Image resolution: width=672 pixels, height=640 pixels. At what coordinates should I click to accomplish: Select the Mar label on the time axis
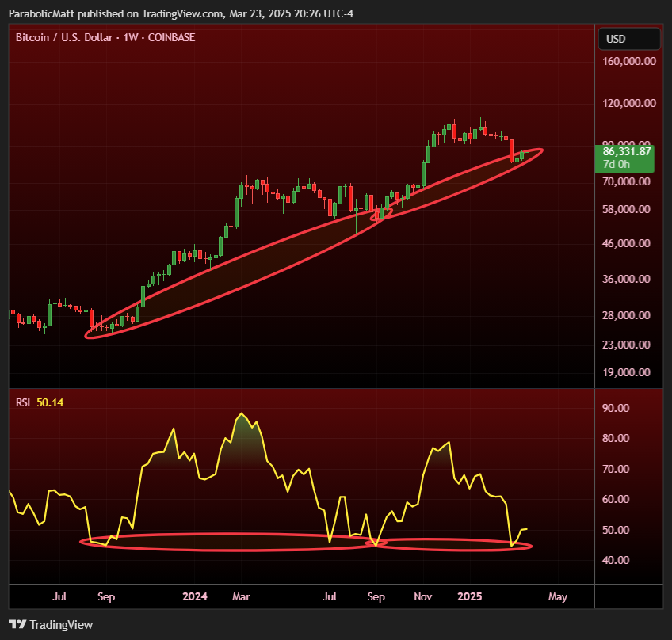pos(241,596)
